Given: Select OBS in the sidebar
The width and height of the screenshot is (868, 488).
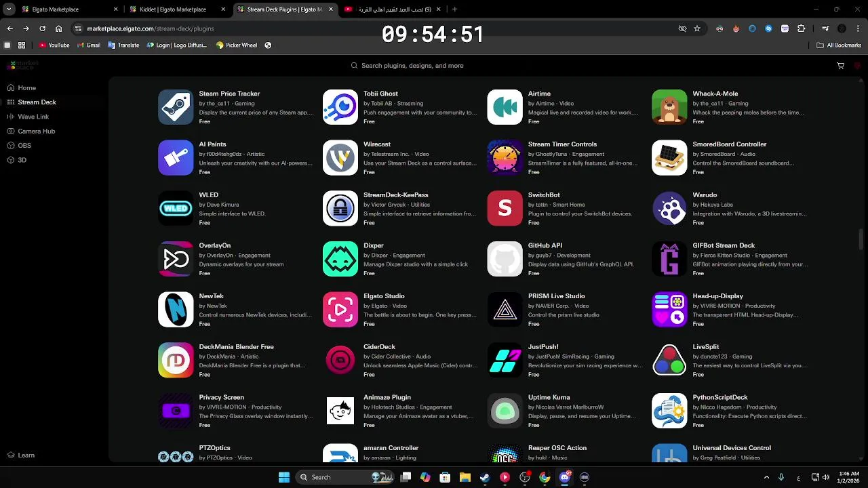Looking at the screenshot, I should tap(19, 146).
